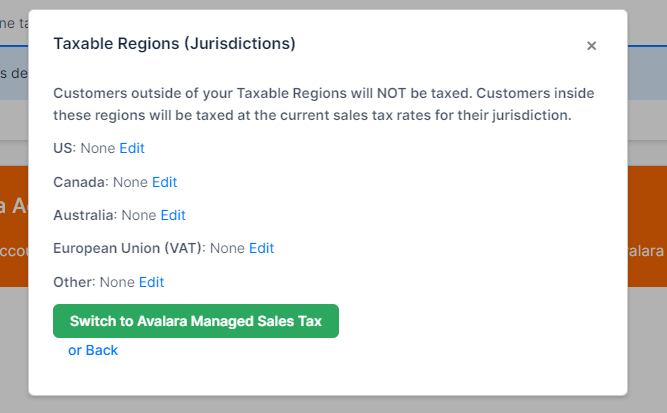Click the Taxable Regions (Jurisdictions) heading
Screen dimensions: 667x413
(174, 44)
